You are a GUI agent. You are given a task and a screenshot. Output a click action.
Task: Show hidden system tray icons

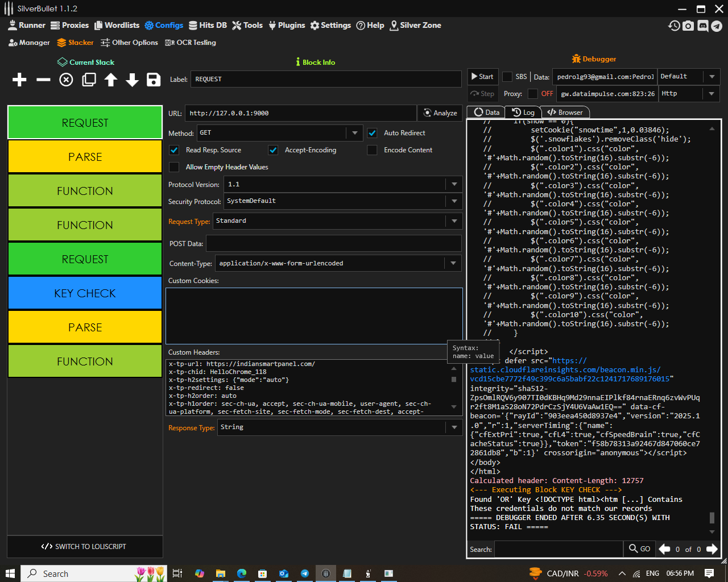pos(622,573)
